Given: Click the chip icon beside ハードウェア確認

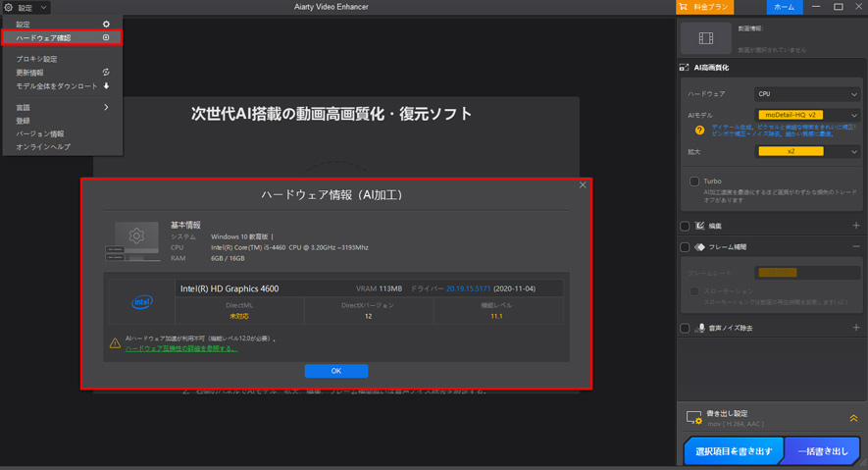Looking at the screenshot, I should [106, 37].
